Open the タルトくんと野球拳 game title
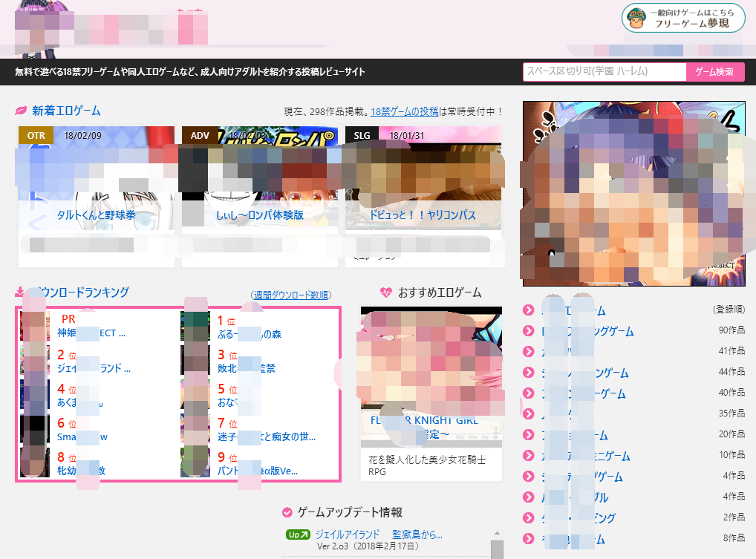Image resolution: width=756 pixels, height=559 pixels. 97,215
